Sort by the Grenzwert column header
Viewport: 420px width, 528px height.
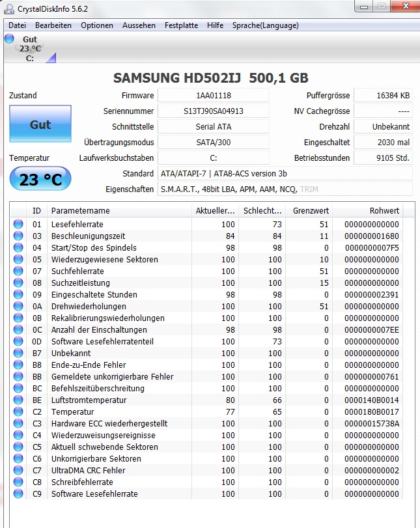coord(309,211)
